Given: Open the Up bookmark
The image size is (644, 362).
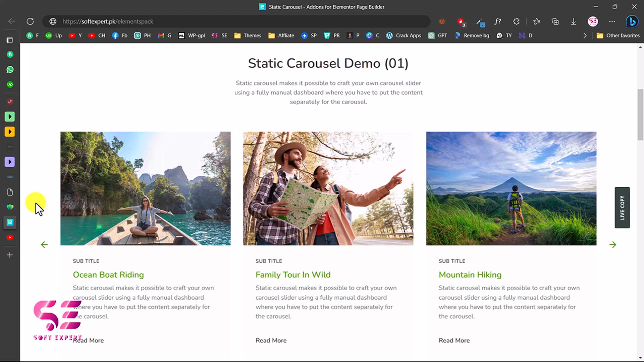Looking at the screenshot, I should 54,36.
